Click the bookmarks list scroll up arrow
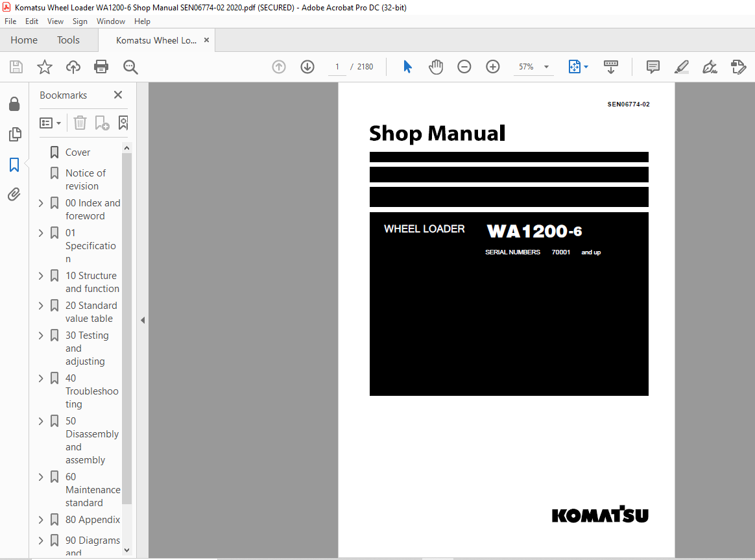Image resolution: width=755 pixels, height=560 pixels. pyautogui.click(x=126, y=148)
